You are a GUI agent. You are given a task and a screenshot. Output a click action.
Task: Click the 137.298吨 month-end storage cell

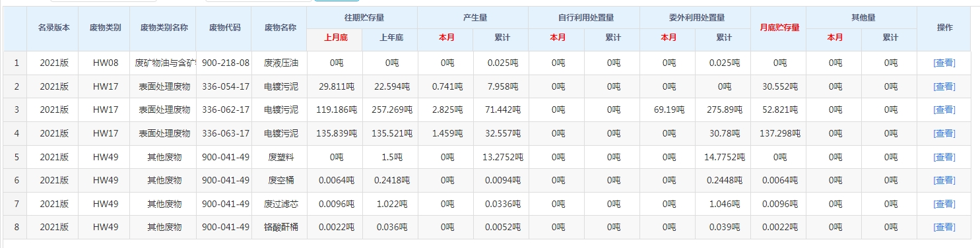click(x=779, y=133)
